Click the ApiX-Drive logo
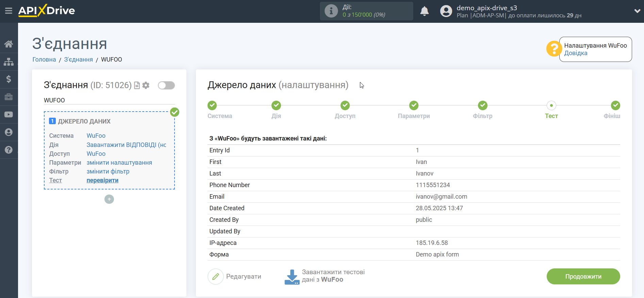 pos(47,11)
